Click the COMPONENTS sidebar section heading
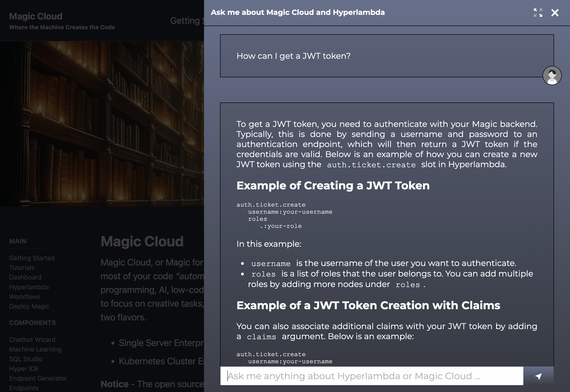570x392 pixels. (x=32, y=322)
